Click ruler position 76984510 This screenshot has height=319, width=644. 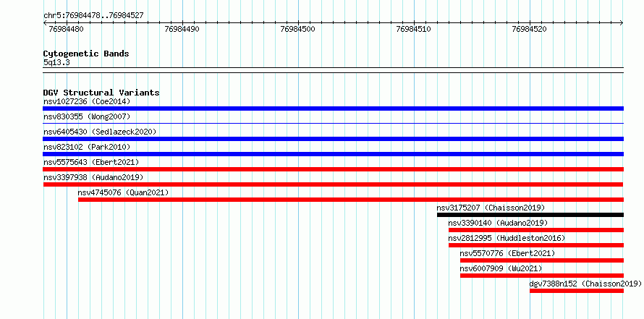[x=414, y=29]
